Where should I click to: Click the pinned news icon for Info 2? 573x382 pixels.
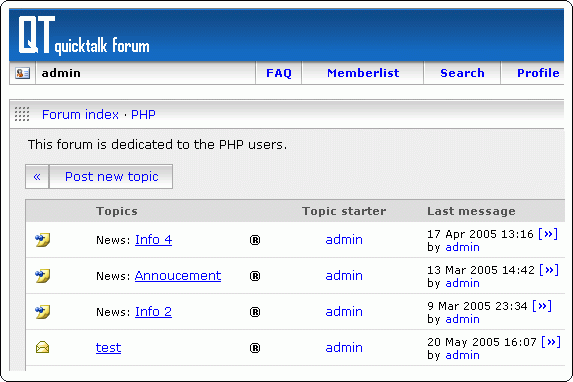[x=43, y=311]
